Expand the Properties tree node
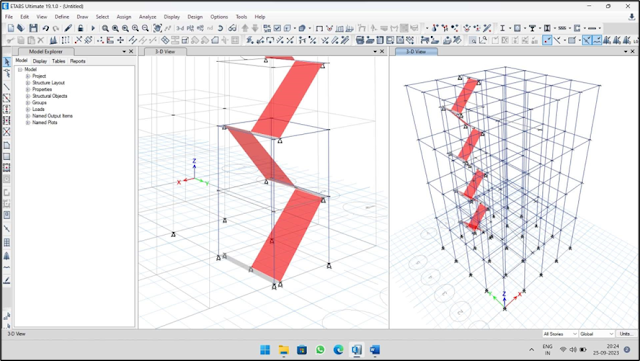 click(x=28, y=89)
